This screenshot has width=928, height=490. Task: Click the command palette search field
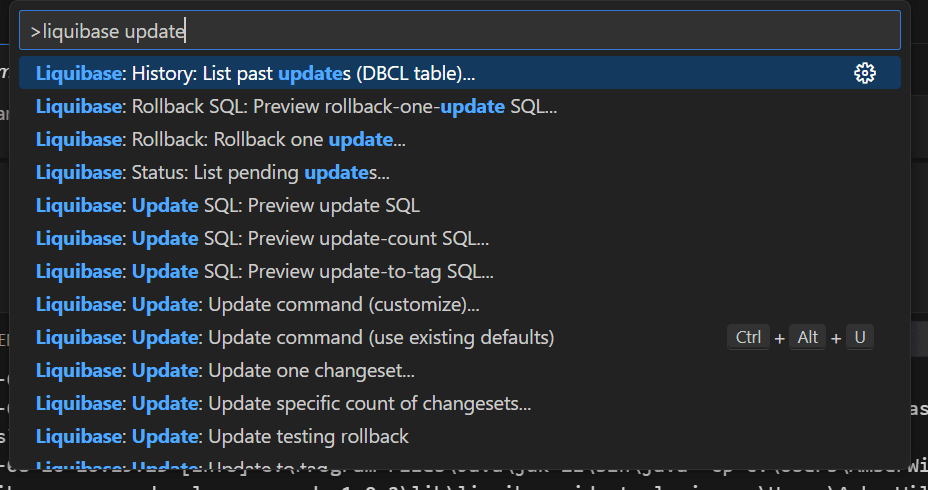coord(460,31)
